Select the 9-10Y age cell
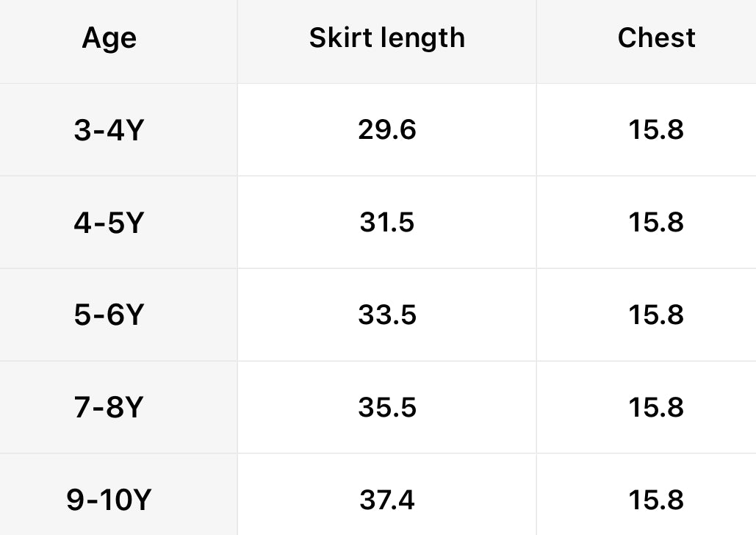The image size is (756, 535). tap(109, 500)
